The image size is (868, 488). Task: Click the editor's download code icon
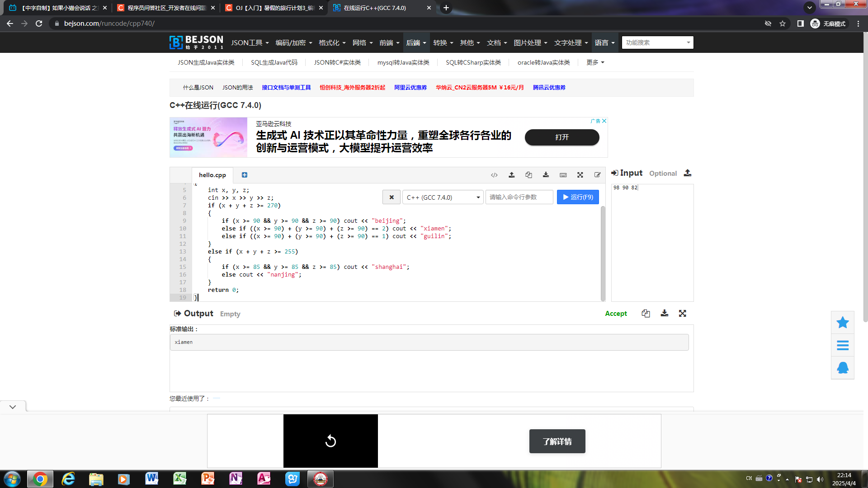pyautogui.click(x=546, y=175)
